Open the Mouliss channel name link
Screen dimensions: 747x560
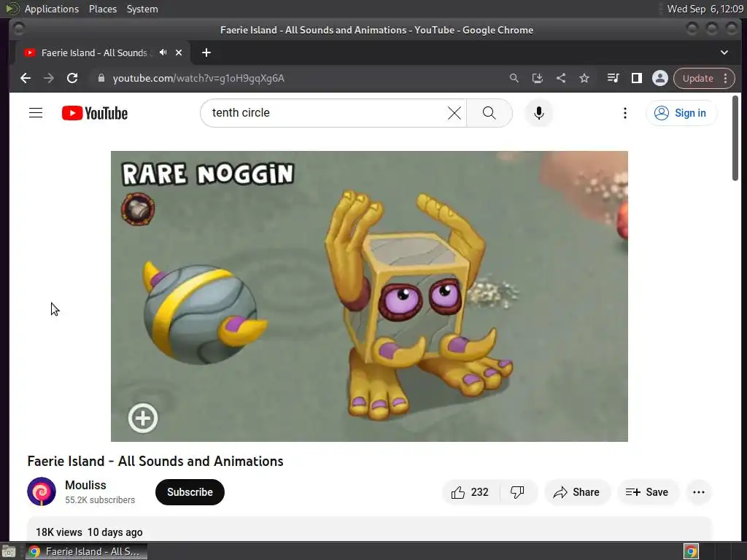pyautogui.click(x=86, y=485)
